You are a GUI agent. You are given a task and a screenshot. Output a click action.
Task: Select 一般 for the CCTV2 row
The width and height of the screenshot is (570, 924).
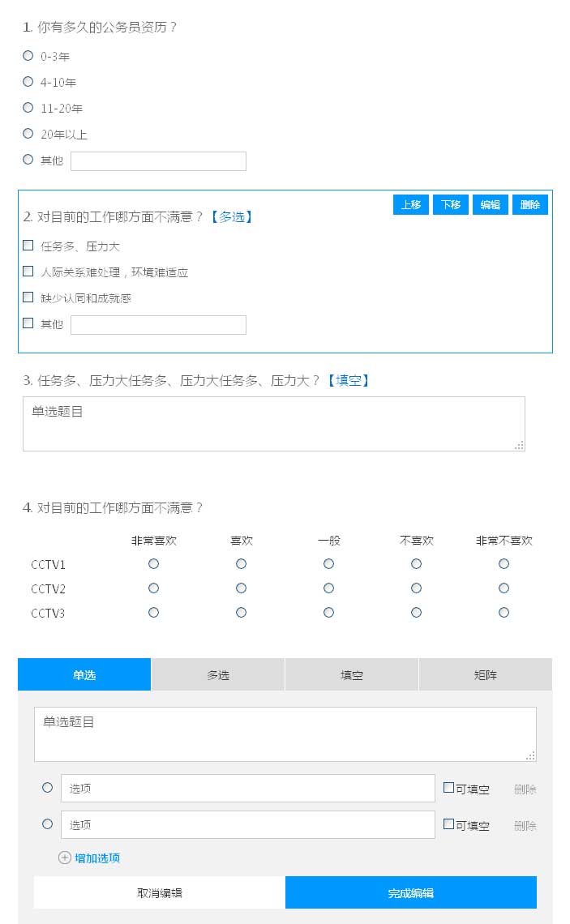click(x=328, y=588)
